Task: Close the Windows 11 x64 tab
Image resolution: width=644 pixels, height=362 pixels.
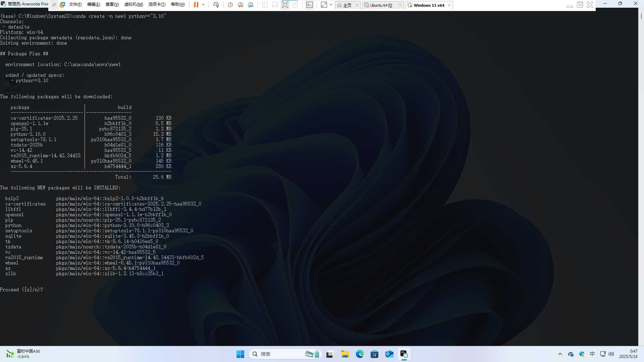Action: pyautogui.click(x=449, y=5)
